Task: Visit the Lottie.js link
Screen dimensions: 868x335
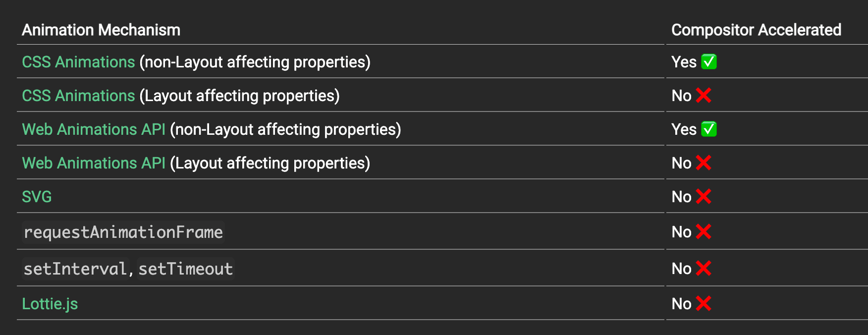Action: click(x=50, y=304)
